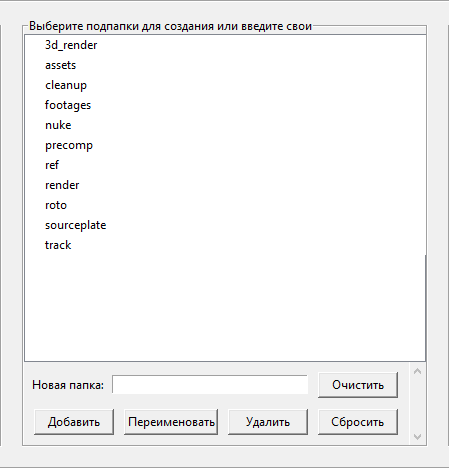Pick the roto list entry
The height and width of the screenshot is (468, 449).
[x=56, y=205]
